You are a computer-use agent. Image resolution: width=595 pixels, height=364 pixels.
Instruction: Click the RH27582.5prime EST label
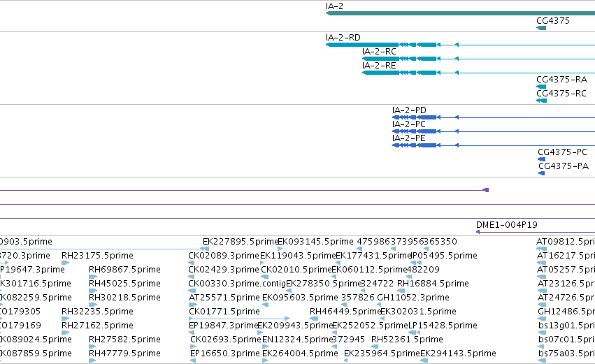click(125, 340)
